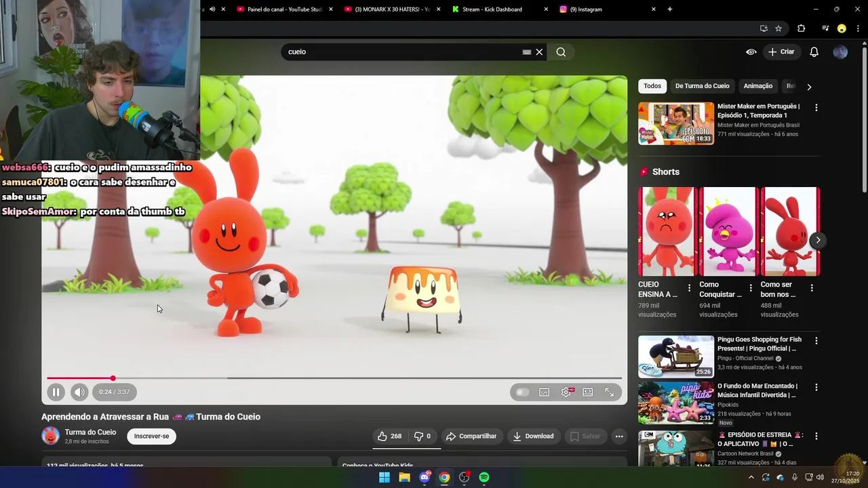This screenshot has height=488, width=868.
Task: Click the Inscrever-se button
Action: pos(151,436)
